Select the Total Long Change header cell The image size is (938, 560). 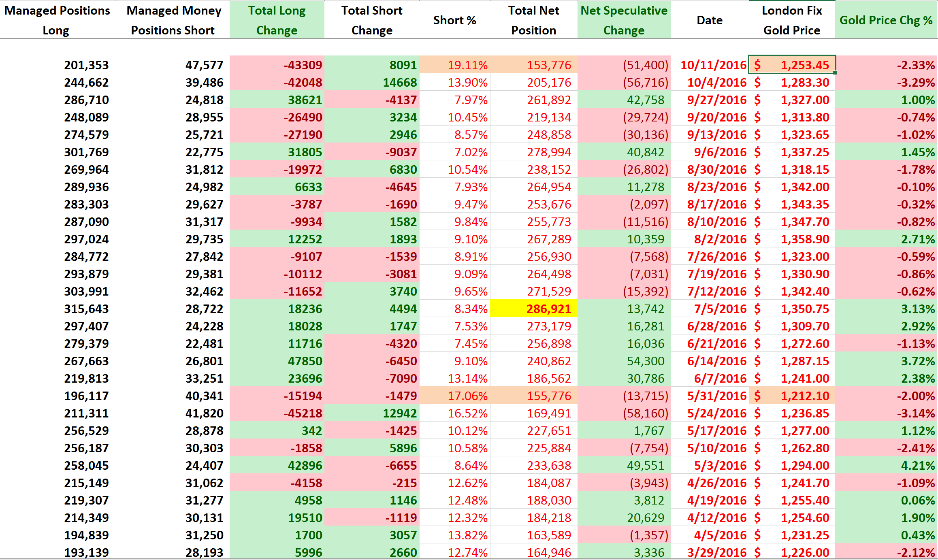coord(277,20)
